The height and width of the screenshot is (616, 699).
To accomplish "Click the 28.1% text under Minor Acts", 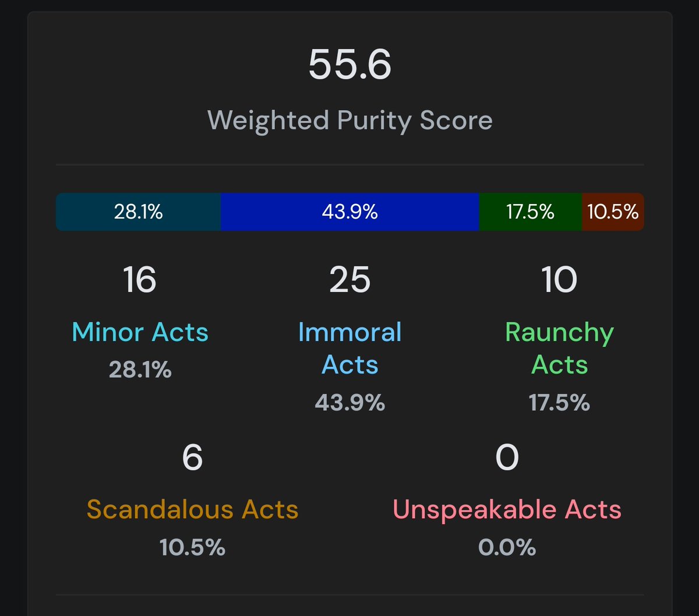I will click(140, 369).
